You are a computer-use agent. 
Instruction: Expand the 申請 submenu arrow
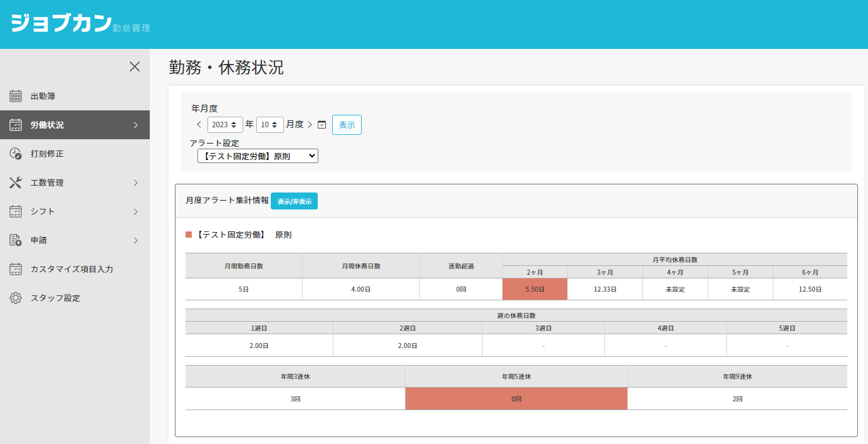pos(135,240)
